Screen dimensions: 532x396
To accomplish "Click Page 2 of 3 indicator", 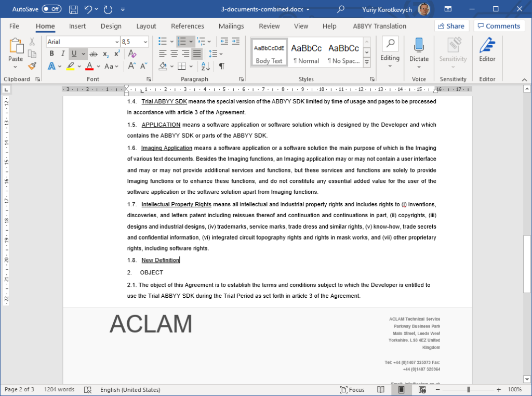I will pyautogui.click(x=19, y=390).
